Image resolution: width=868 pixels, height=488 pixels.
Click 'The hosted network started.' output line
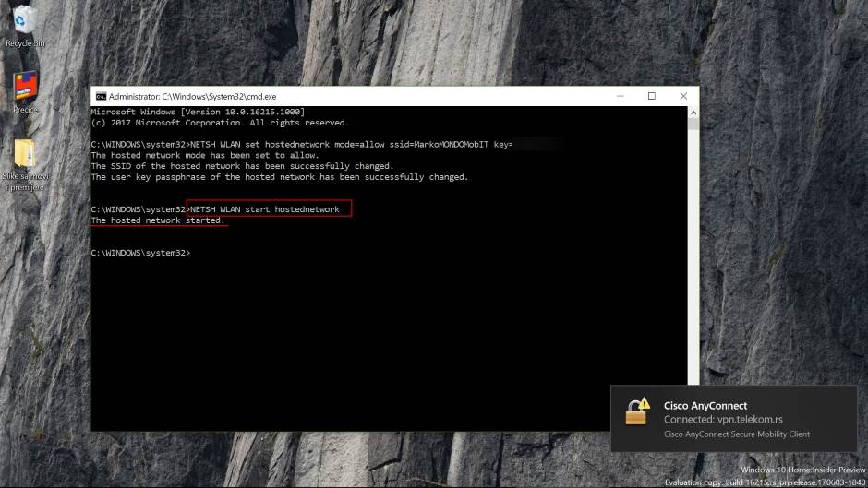[158, 220]
